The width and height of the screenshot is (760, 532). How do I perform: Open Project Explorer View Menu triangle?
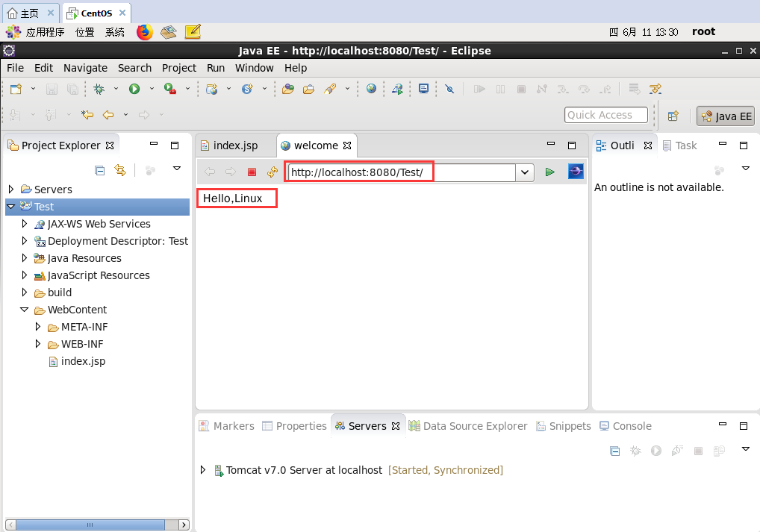[177, 169]
